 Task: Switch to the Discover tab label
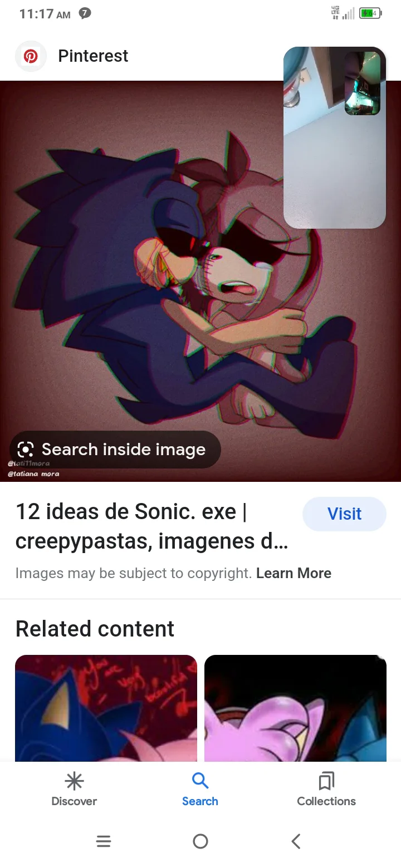74,801
